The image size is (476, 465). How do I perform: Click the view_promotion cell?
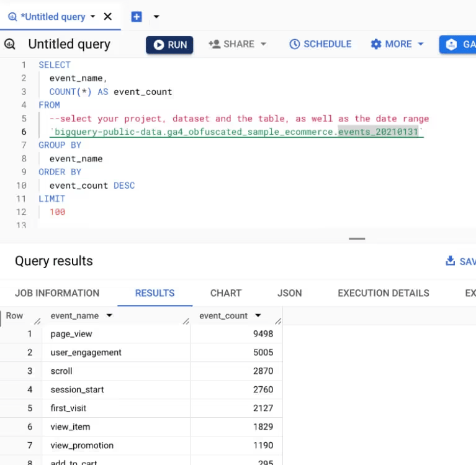pos(117,446)
